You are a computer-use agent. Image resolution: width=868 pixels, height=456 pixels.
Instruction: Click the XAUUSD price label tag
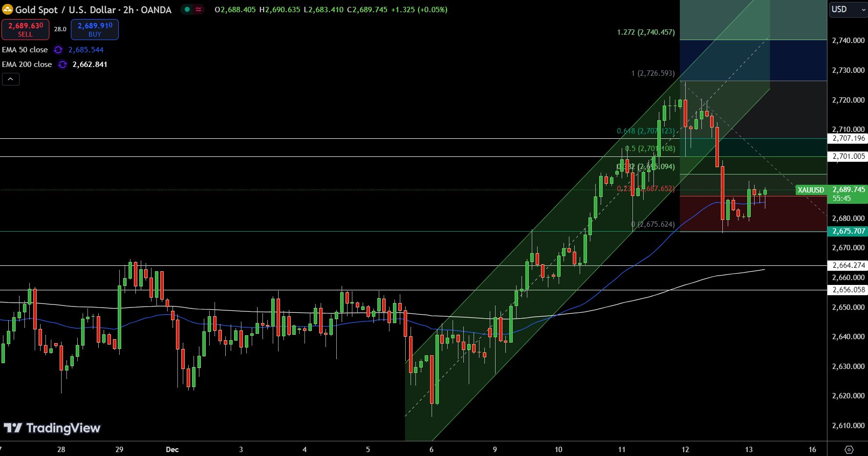[x=810, y=190]
